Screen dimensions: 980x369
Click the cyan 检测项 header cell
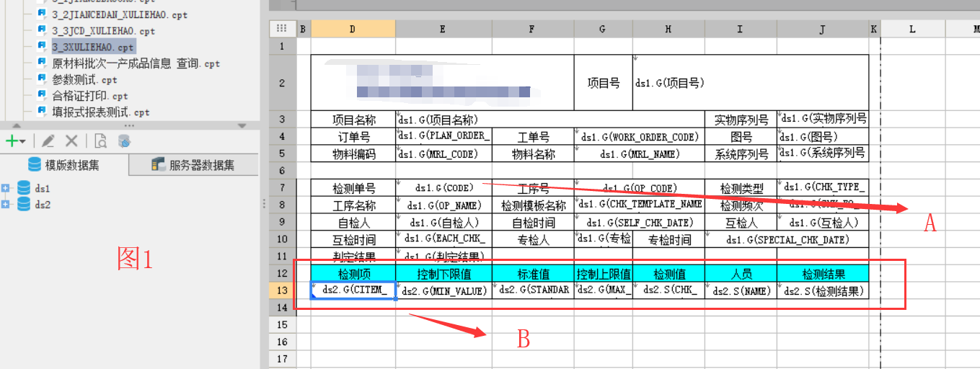coord(353,274)
